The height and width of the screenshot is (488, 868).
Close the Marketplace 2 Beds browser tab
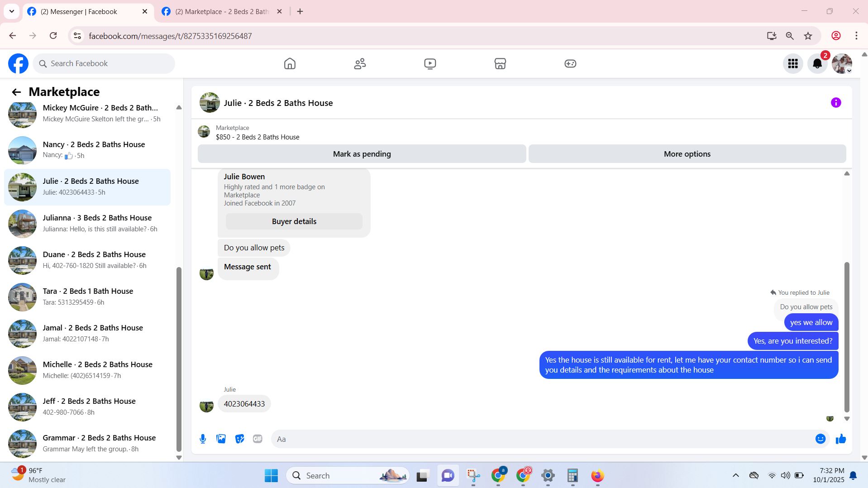pos(279,12)
